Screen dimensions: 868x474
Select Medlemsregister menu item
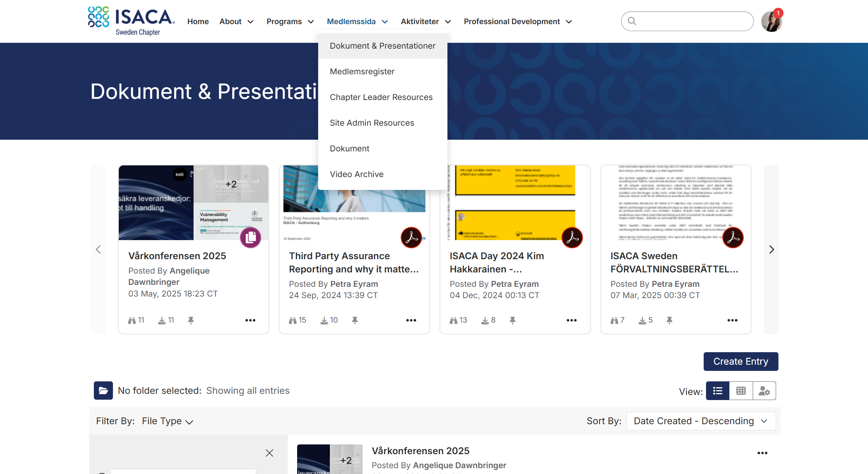[382, 72]
